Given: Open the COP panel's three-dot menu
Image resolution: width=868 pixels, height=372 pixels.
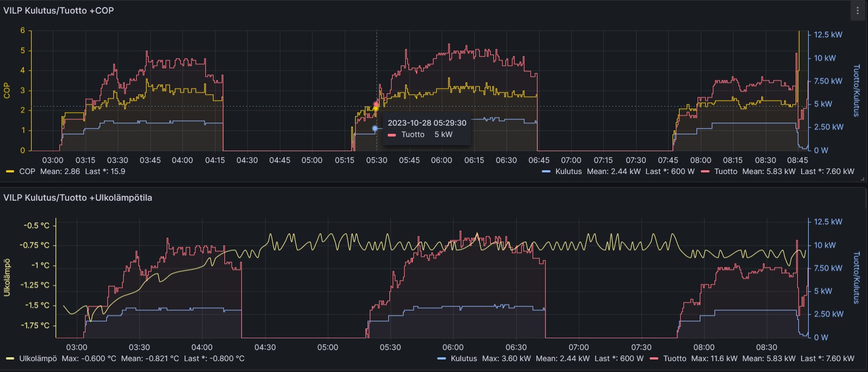Looking at the screenshot, I should [x=857, y=11].
